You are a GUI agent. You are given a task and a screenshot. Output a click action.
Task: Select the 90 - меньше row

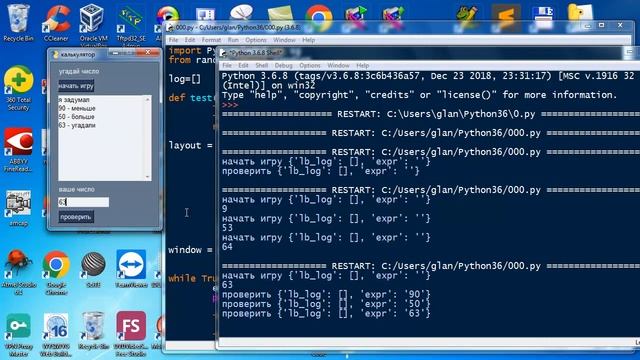click(101, 108)
